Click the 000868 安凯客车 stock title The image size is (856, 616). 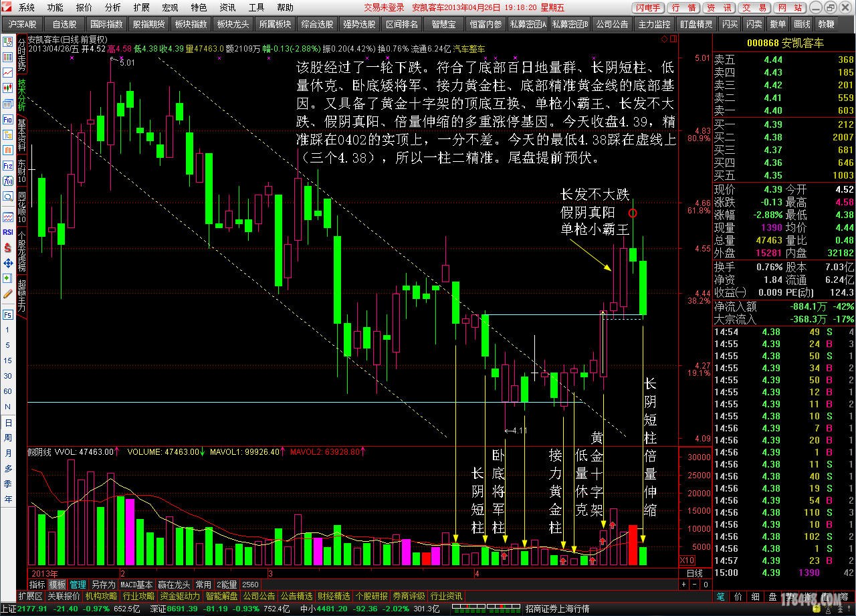click(784, 43)
